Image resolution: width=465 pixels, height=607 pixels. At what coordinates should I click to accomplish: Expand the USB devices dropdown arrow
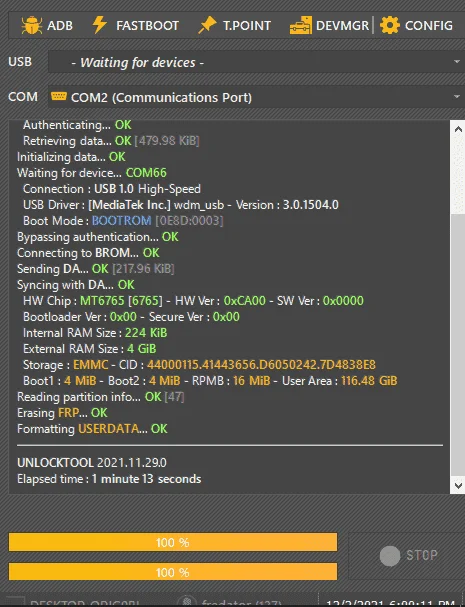[457, 62]
